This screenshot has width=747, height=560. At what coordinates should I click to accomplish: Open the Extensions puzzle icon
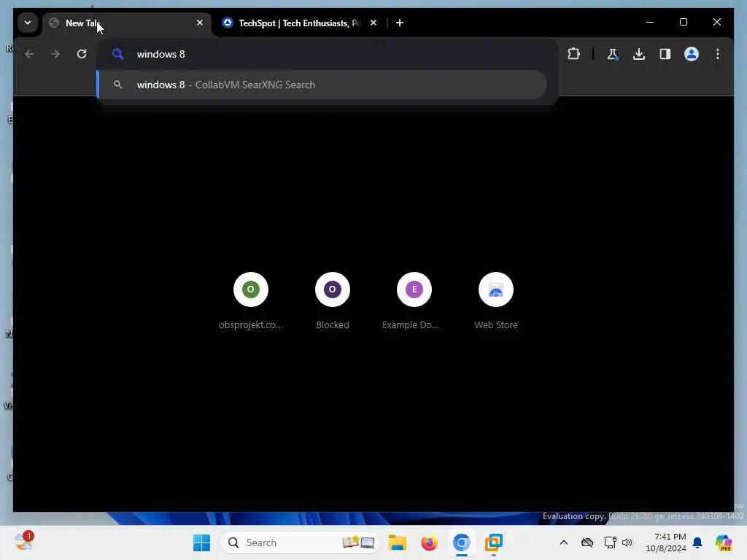tap(573, 54)
